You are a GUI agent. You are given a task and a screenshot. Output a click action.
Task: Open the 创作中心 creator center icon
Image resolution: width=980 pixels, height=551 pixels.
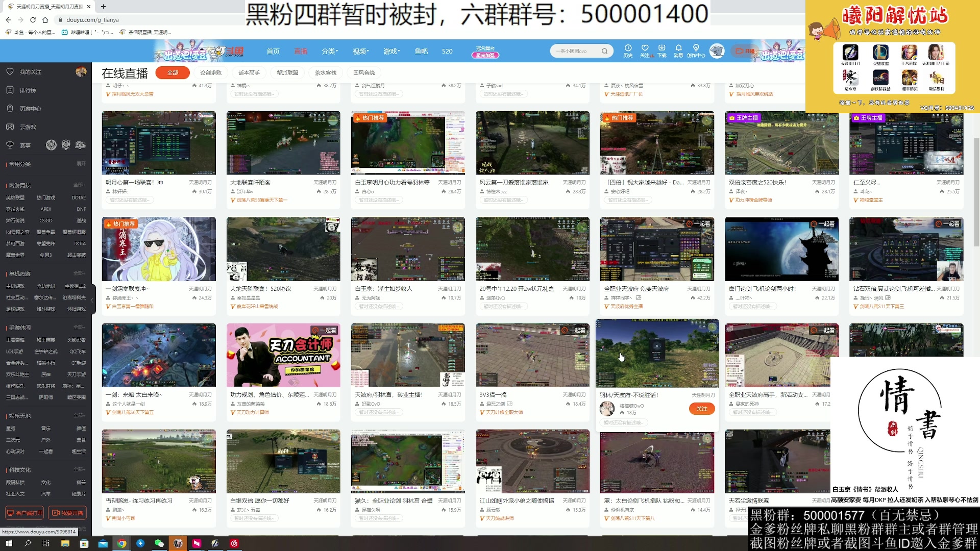point(696,51)
